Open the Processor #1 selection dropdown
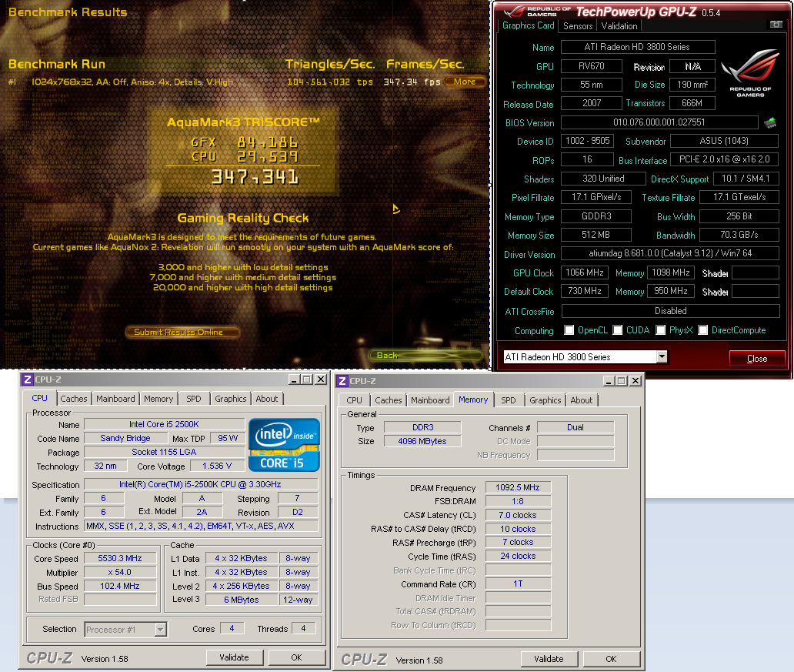794x672 pixels. (160, 630)
